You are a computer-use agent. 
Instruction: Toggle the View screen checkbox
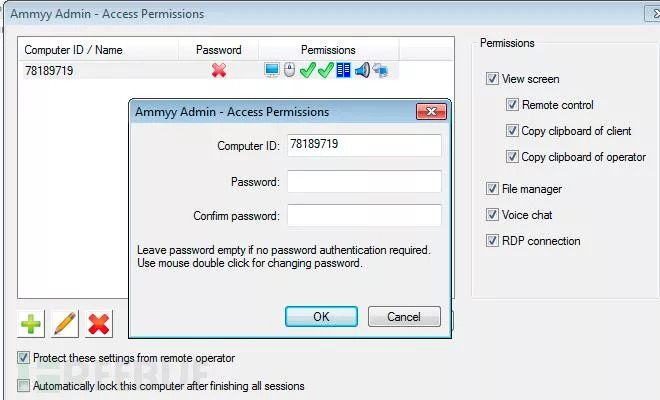click(492, 79)
